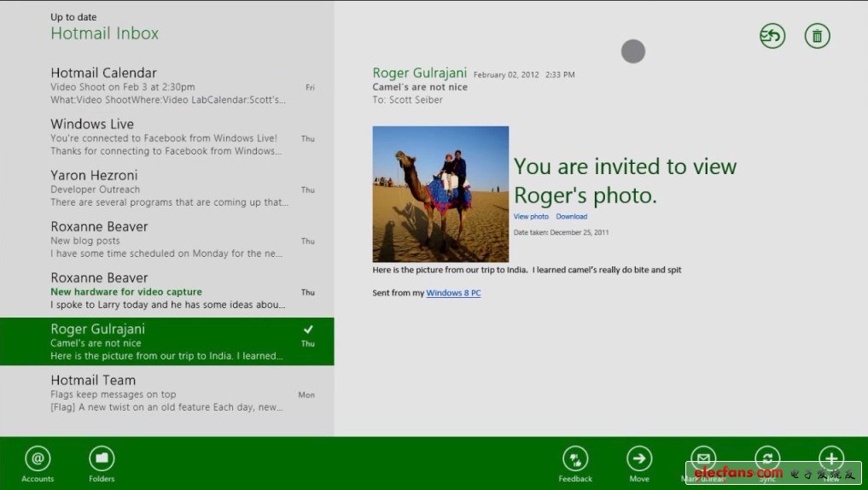The width and height of the screenshot is (868, 490).
Task: Open the Folders icon in the app bar
Action: (102, 459)
